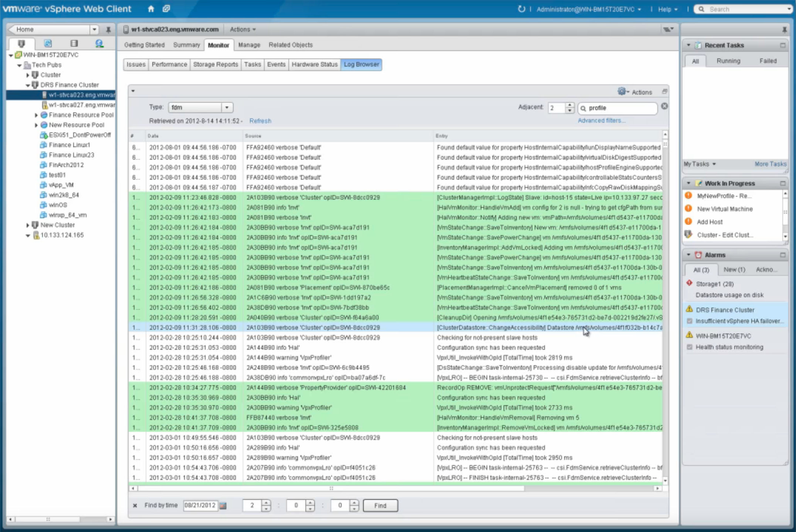796x532 pixels.
Task: Click the Log Browser Actions gear icon
Action: pyautogui.click(x=622, y=91)
